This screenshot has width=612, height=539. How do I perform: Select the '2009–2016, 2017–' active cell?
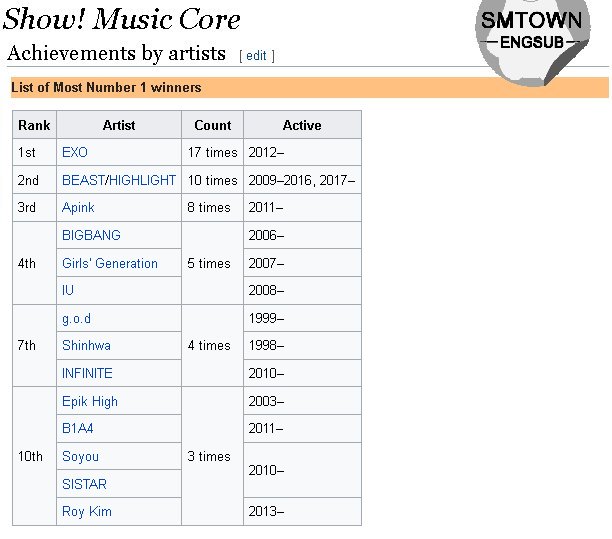pos(302,180)
